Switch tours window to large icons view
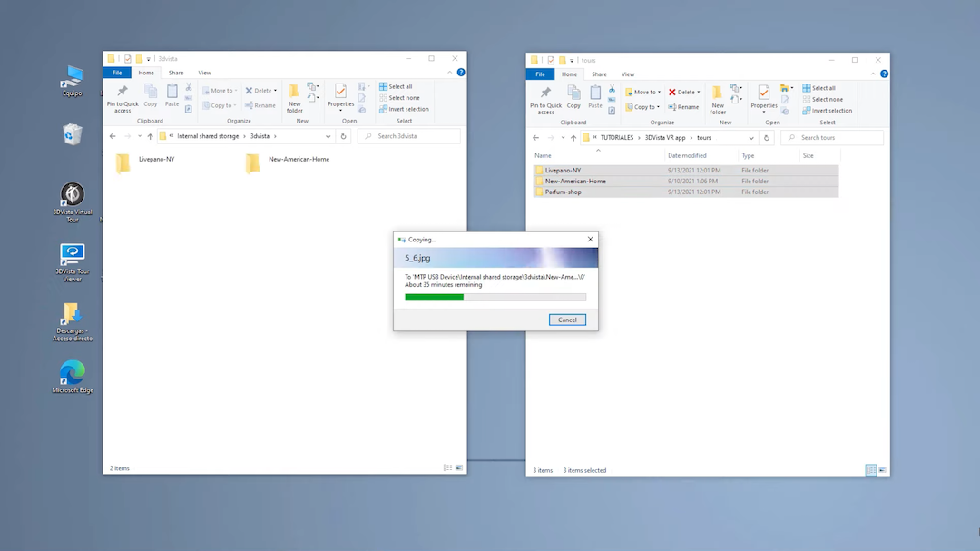Screen dimensions: 980x551 tap(882, 470)
